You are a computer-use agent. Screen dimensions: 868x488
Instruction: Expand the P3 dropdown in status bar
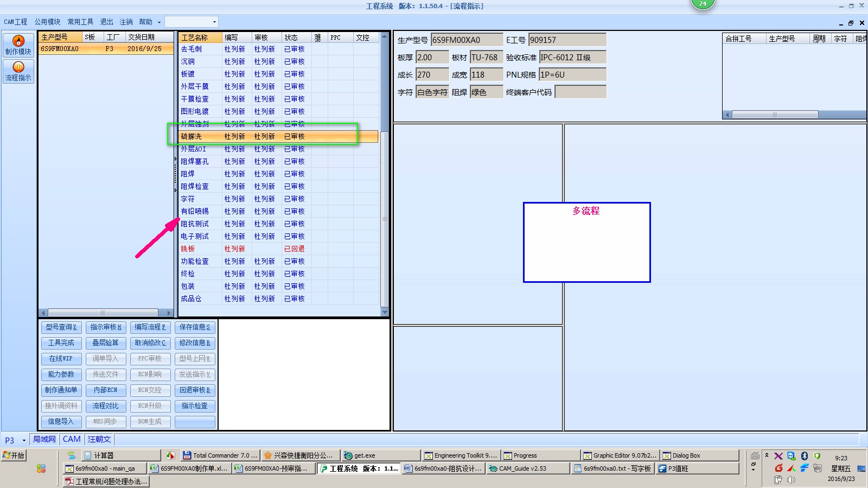(x=24, y=440)
